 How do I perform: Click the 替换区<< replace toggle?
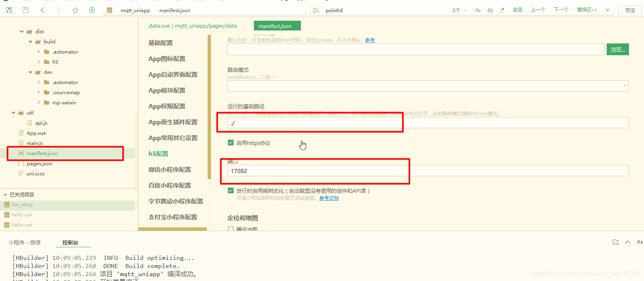(x=587, y=10)
